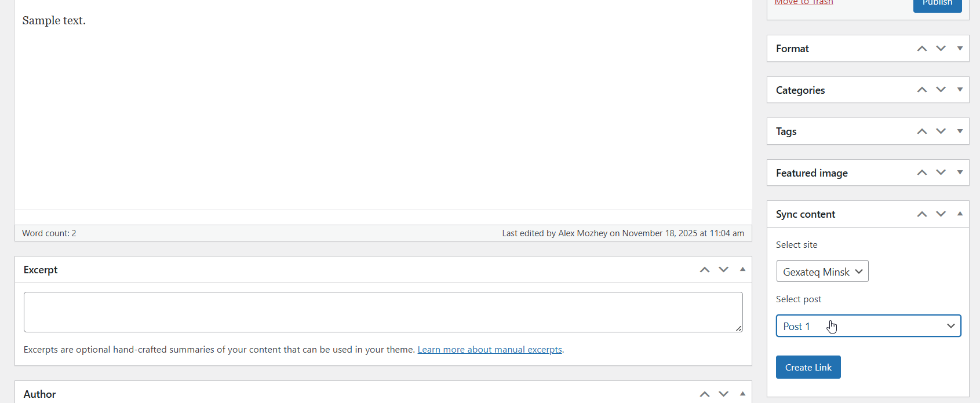Move the Sync content panel down
The height and width of the screenshot is (403, 980).
tap(941, 214)
